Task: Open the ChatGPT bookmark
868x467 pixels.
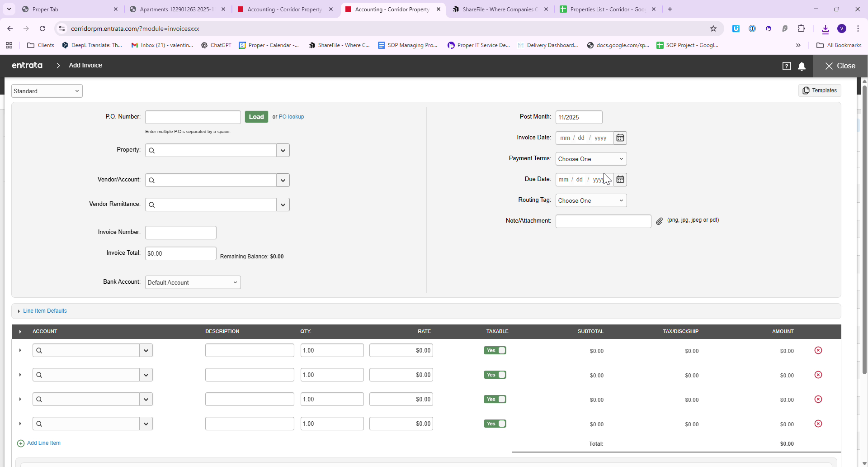Action: tap(216, 45)
